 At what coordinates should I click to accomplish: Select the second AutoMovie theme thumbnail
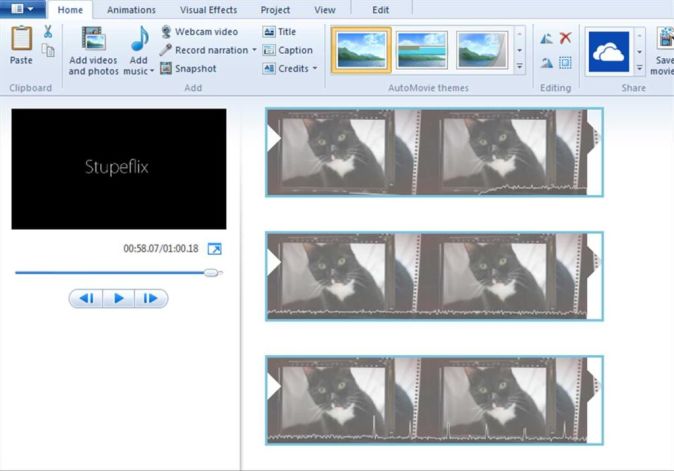point(422,50)
